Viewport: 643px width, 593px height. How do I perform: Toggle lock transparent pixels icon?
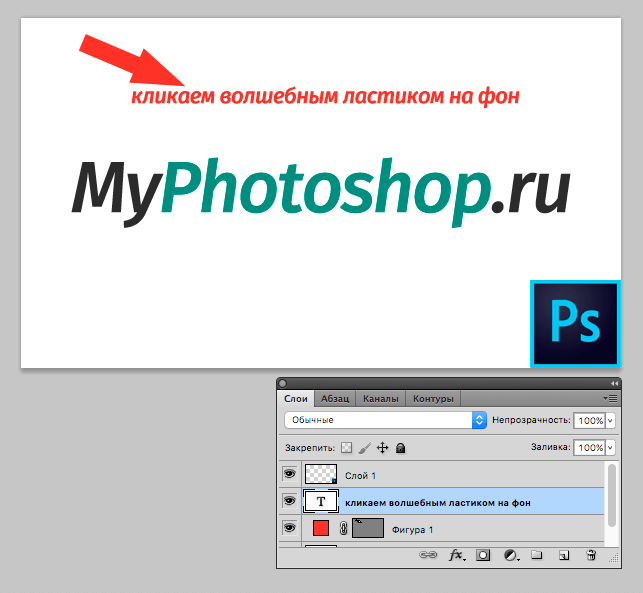[347, 447]
